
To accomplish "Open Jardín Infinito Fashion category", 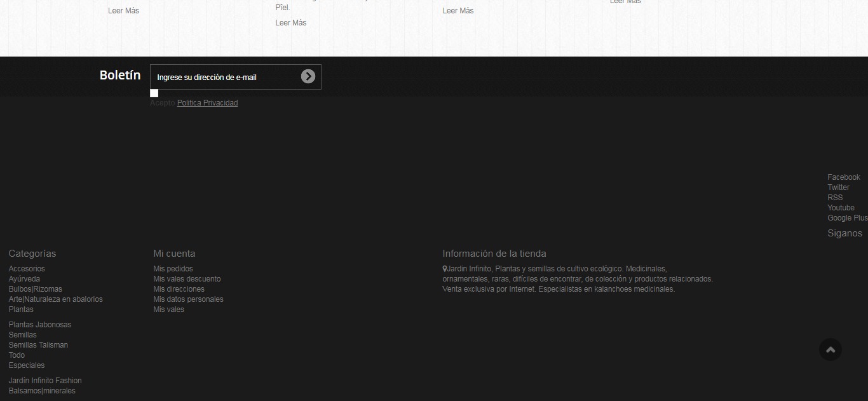I will coord(45,381).
